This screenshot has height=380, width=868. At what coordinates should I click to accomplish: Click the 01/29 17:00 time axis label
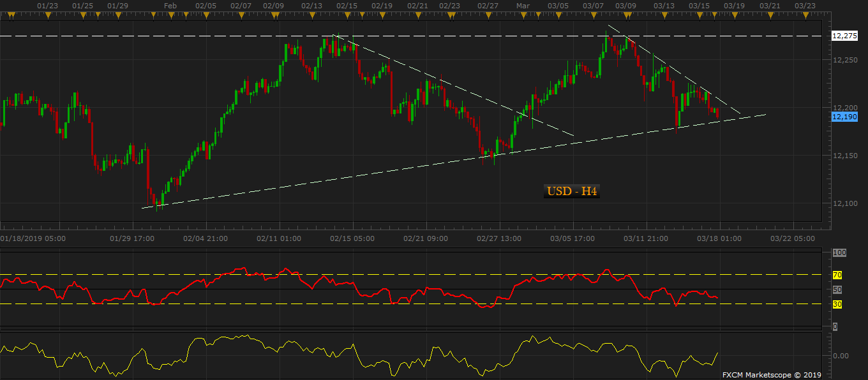tap(132, 238)
